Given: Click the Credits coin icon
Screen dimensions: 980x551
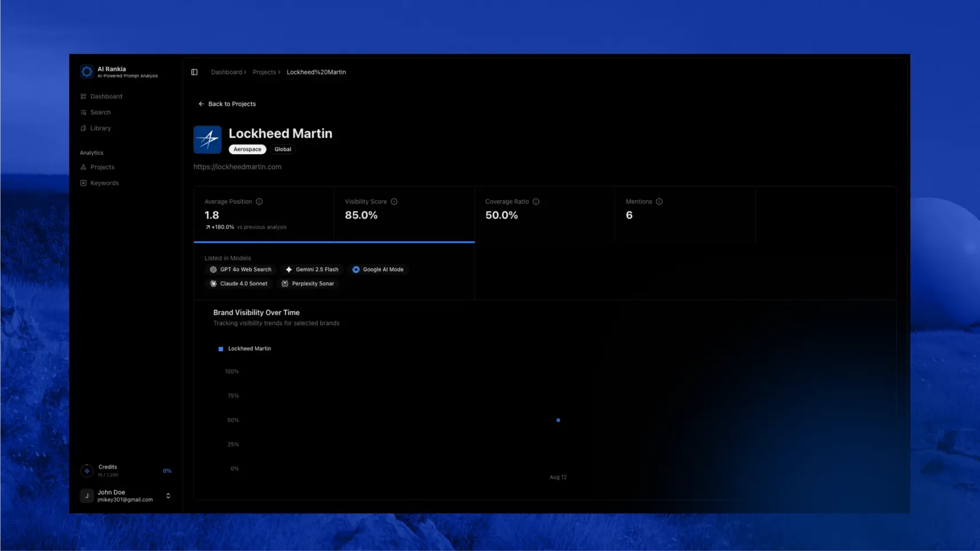Looking at the screenshot, I should (87, 470).
